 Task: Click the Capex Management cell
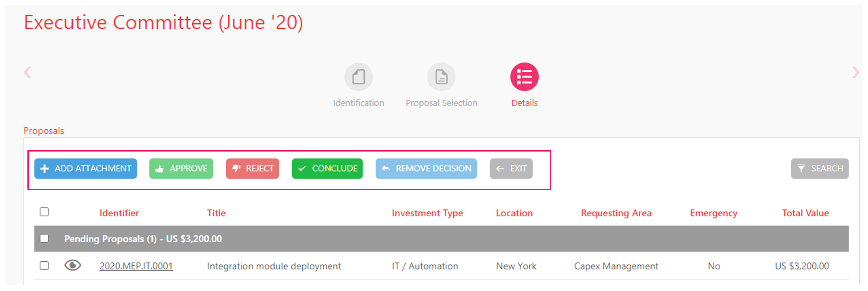click(616, 266)
